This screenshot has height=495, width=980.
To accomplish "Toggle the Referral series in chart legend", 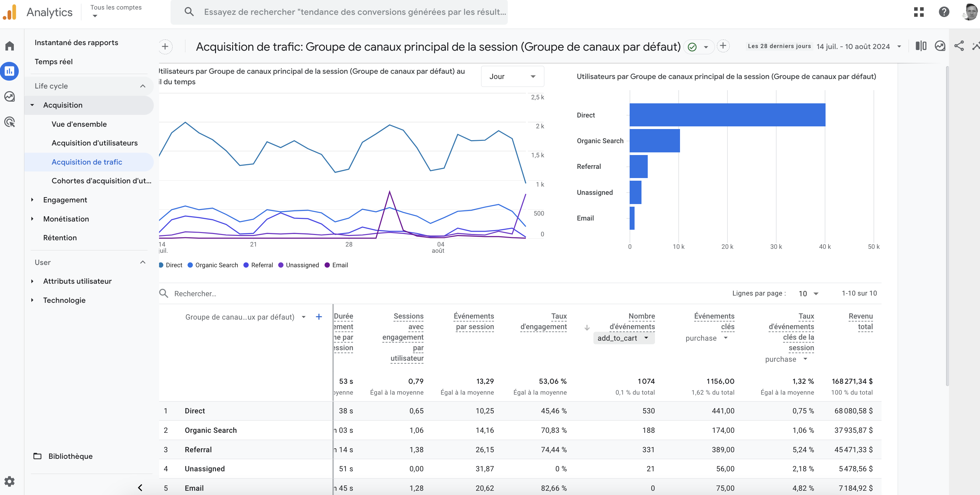I will click(x=258, y=265).
